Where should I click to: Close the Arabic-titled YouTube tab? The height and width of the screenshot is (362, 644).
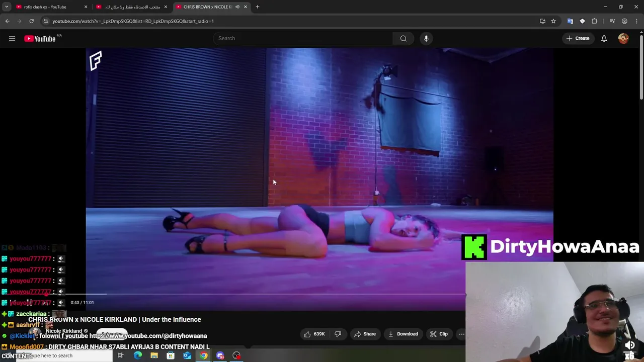tap(166, 7)
